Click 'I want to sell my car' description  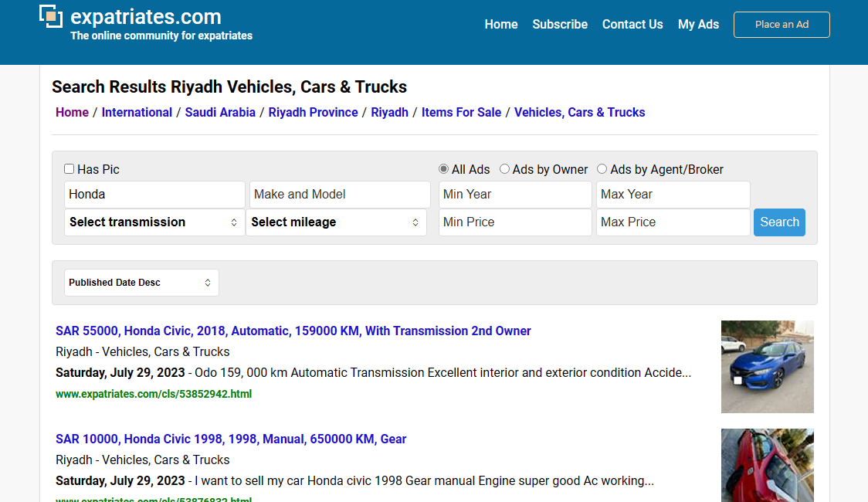[424, 480]
